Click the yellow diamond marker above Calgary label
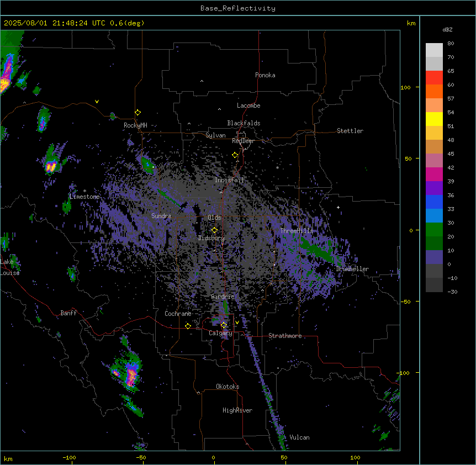The height and width of the screenshot is (465, 476). pos(224,325)
